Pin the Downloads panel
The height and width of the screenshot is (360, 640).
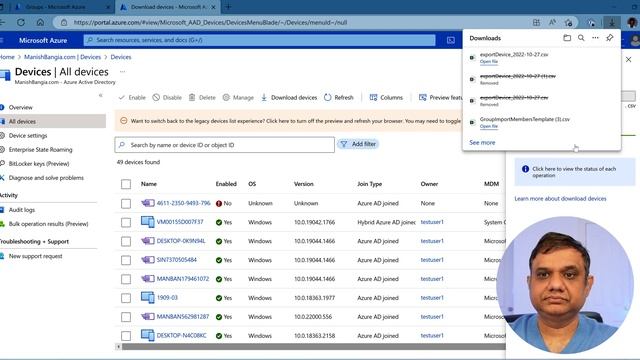(609, 38)
